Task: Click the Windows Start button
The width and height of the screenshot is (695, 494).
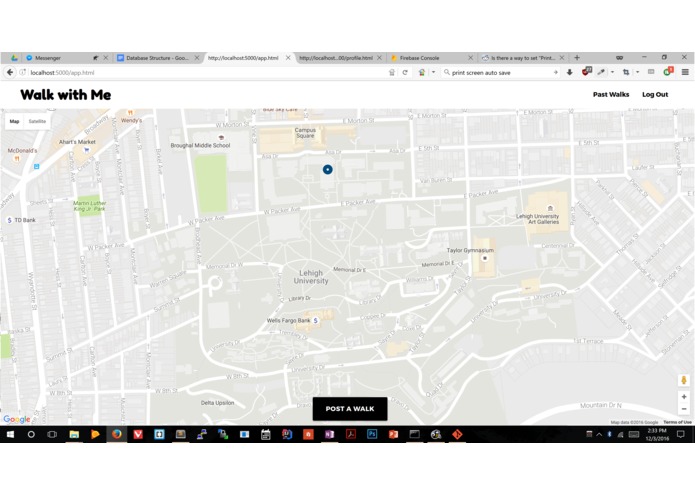Action: click(10, 434)
